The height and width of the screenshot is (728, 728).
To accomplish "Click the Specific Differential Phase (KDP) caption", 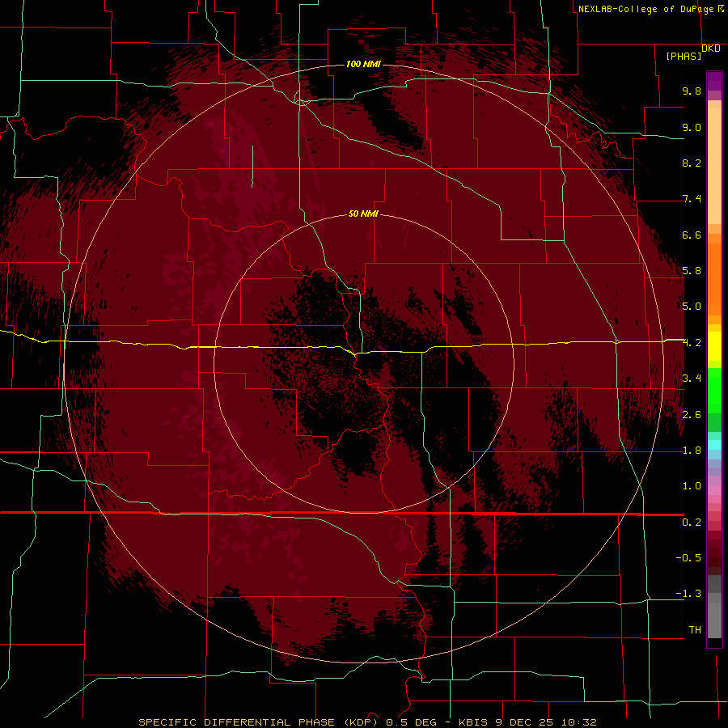I will pos(258,722).
